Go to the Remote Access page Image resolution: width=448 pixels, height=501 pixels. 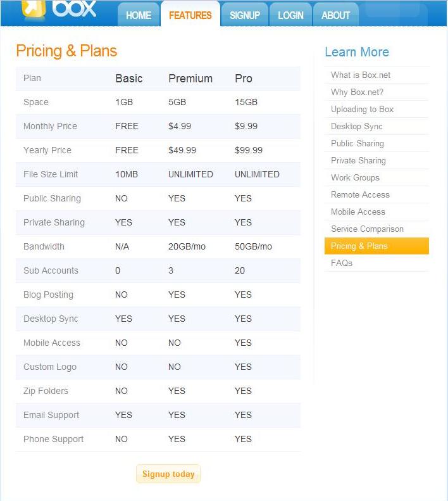coord(360,194)
